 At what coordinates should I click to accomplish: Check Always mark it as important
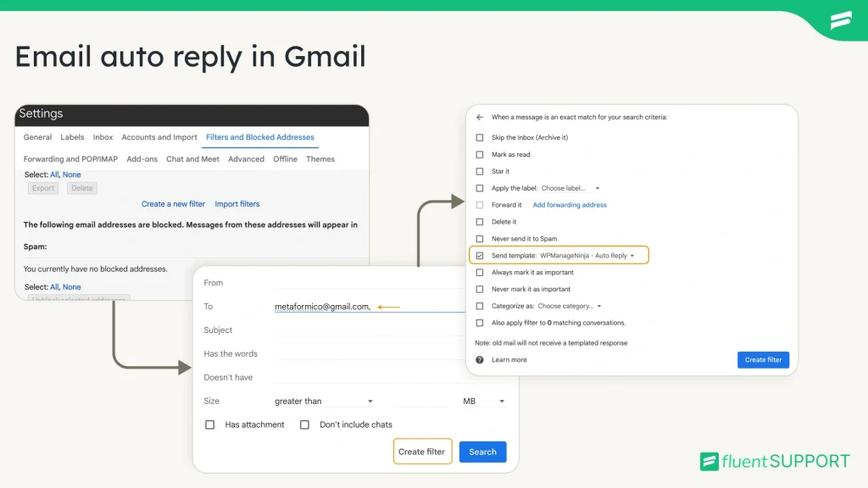tap(480, 272)
